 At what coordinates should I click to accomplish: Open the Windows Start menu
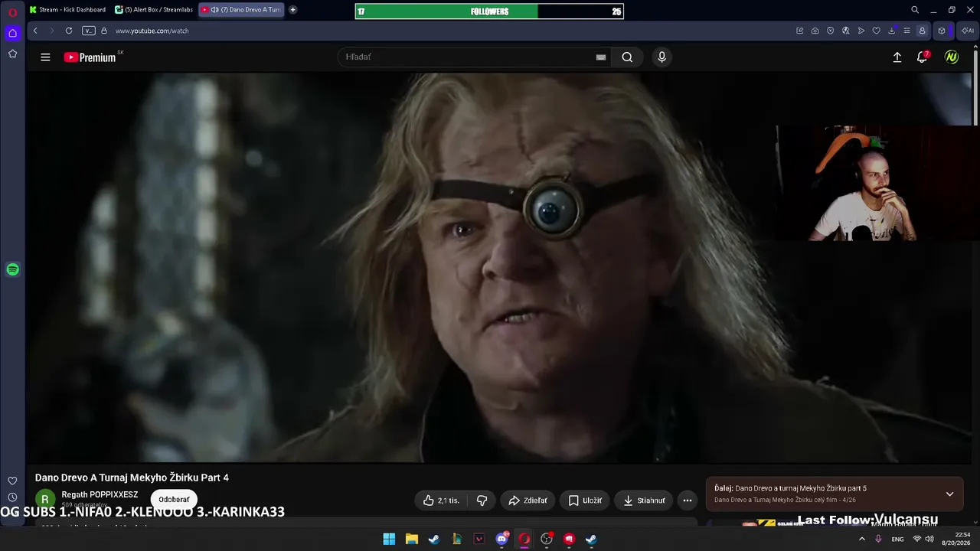[389, 539]
